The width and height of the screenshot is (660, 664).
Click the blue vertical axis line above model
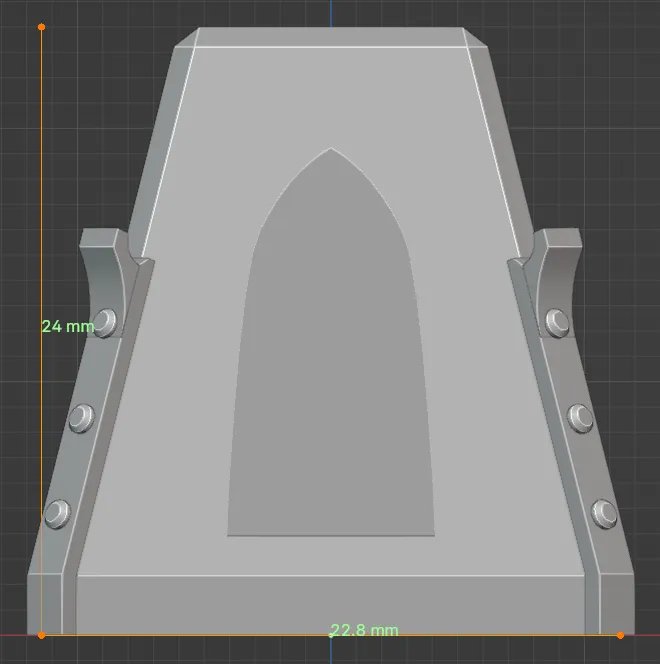pos(330,12)
